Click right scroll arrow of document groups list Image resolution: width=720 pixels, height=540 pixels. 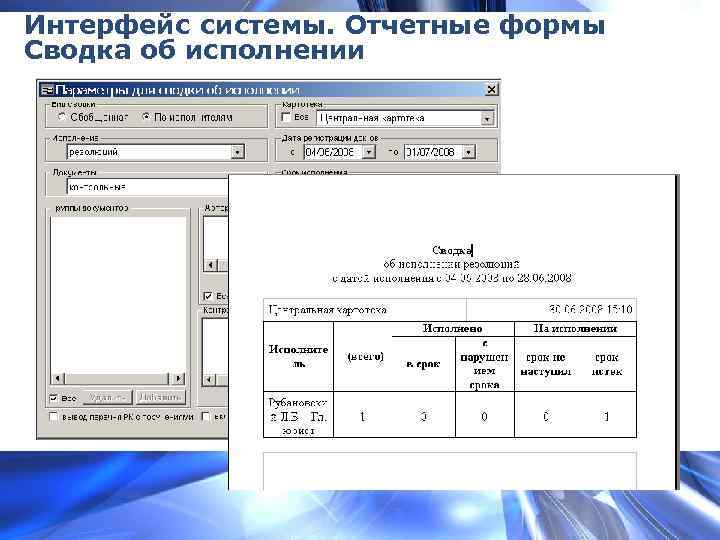point(179,379)
